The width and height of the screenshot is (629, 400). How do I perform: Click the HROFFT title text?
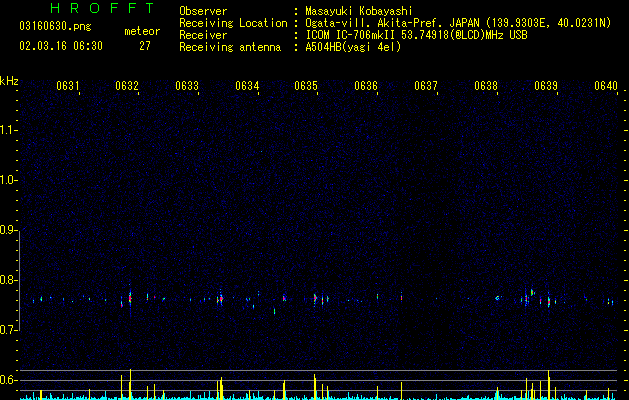[103, 8]
